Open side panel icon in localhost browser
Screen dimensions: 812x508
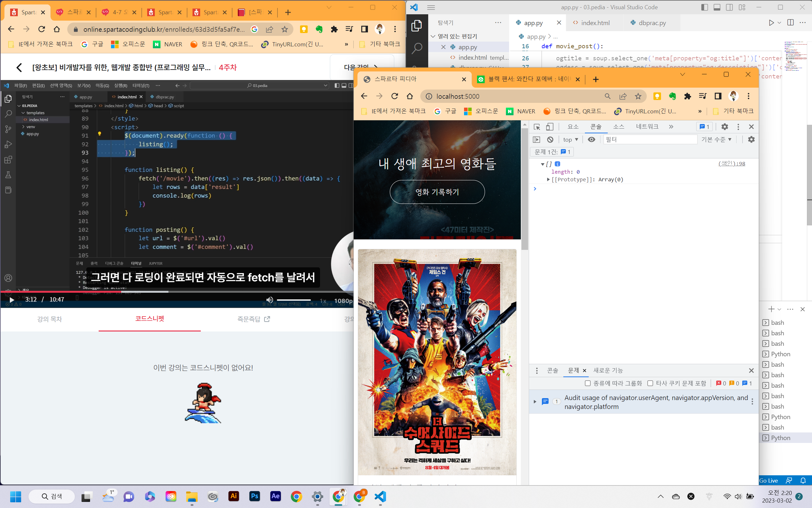718,97
